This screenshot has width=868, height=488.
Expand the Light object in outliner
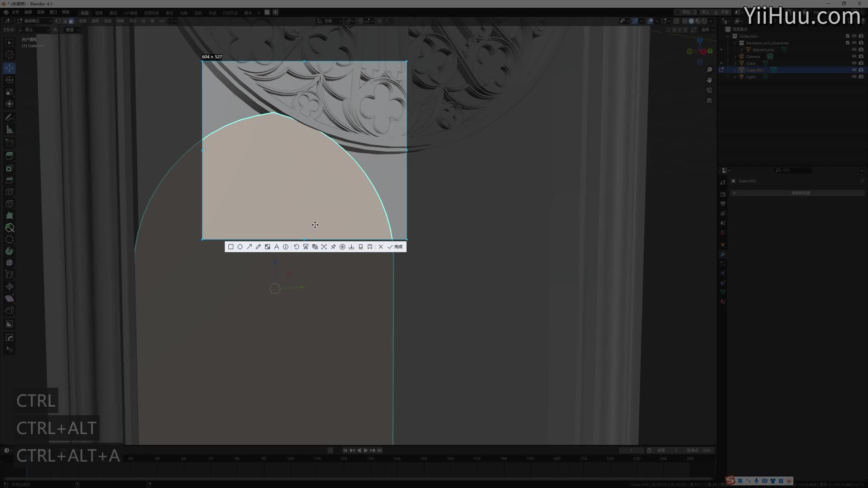pyautogui.click(x=735, y=77)
